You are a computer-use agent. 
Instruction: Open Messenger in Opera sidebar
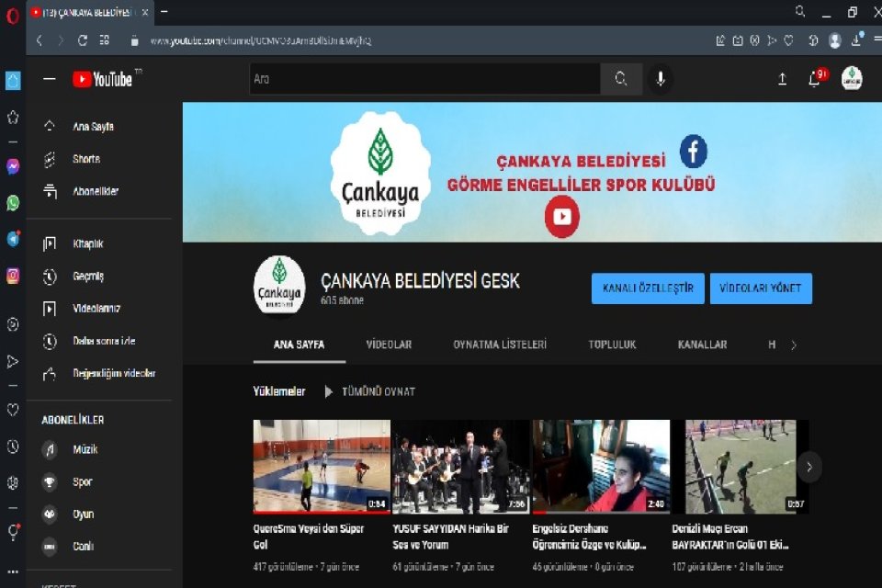coord(13,167)
